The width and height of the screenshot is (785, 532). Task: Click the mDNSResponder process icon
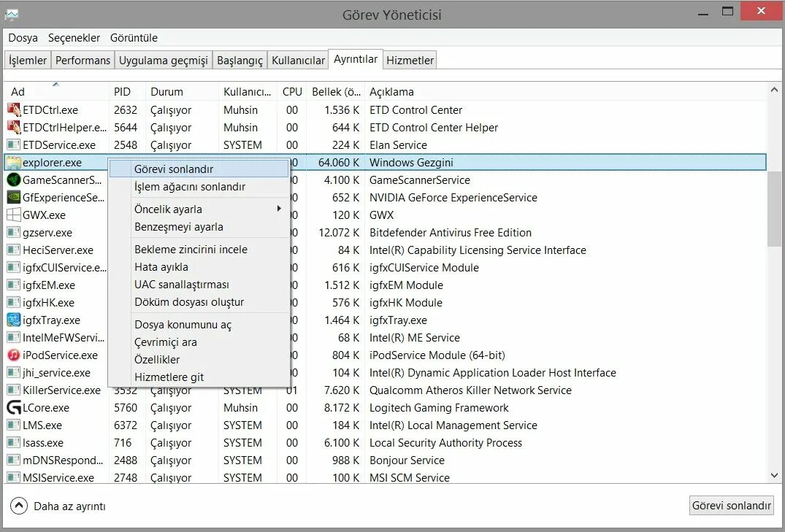coord(14,460)
